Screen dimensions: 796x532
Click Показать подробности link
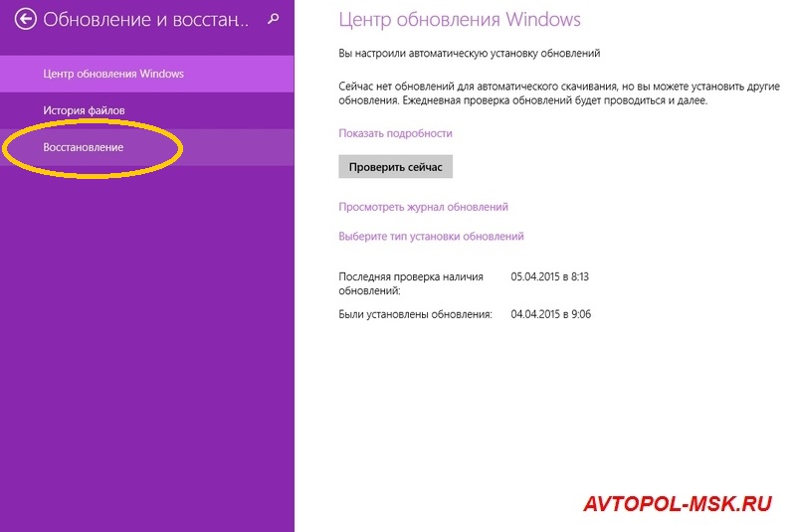(x=395, y=133)
